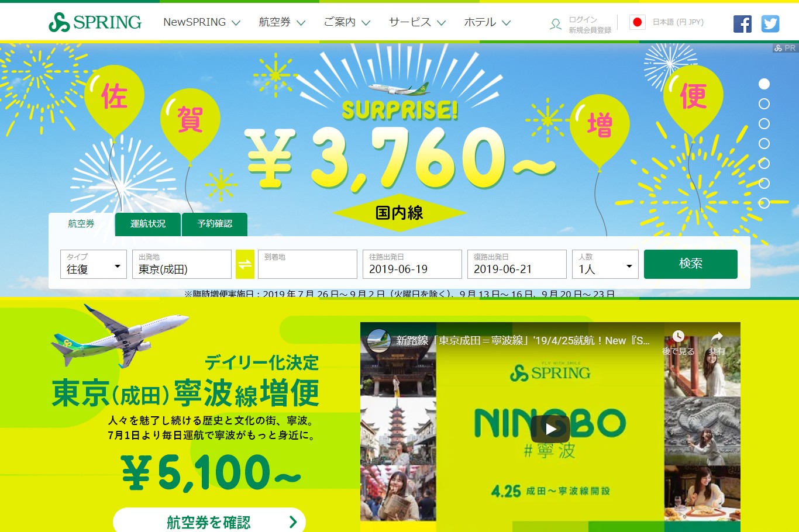The height and width of the screenshot is (532, 799).
Task: Open the Twitter page icon
Action: click(x=770, y=24)
